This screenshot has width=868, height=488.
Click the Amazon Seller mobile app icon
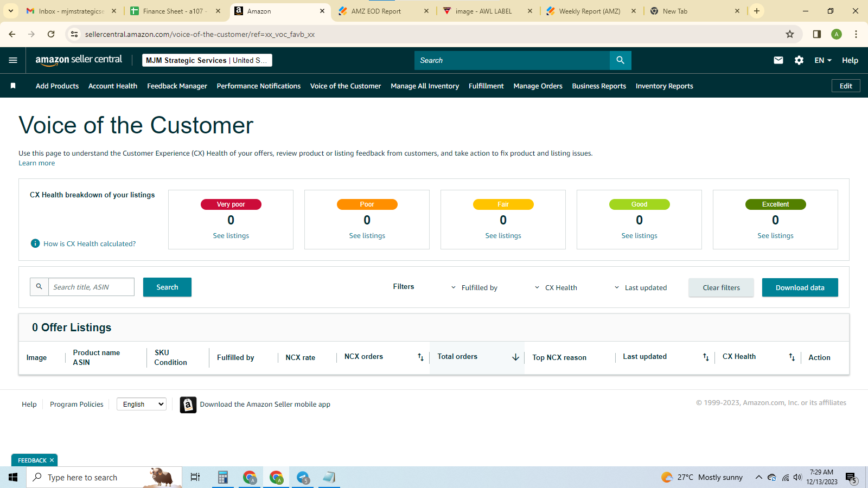click(x=188, y=404)
